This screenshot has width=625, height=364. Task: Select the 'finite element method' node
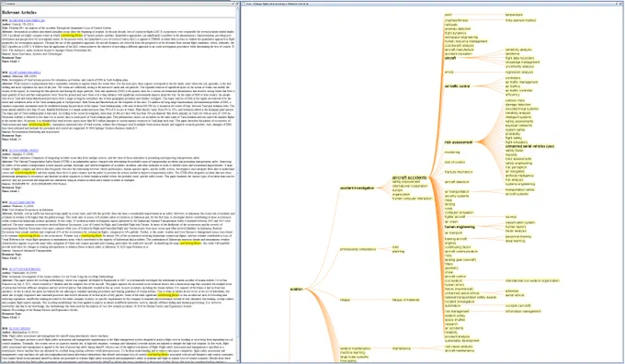520,20
